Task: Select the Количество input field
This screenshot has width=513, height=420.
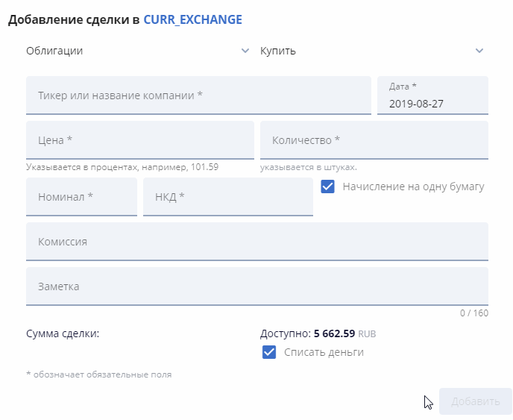Action: tap(374, 140)
